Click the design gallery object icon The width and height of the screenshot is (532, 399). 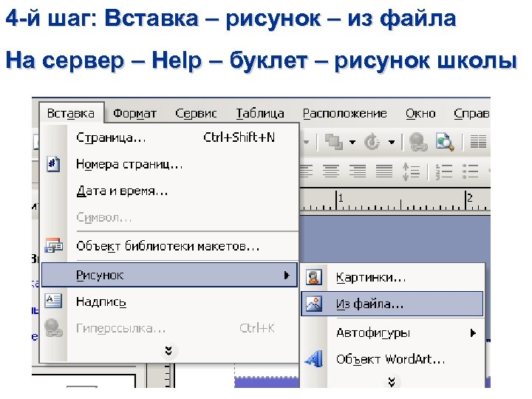tap(54, 245)
